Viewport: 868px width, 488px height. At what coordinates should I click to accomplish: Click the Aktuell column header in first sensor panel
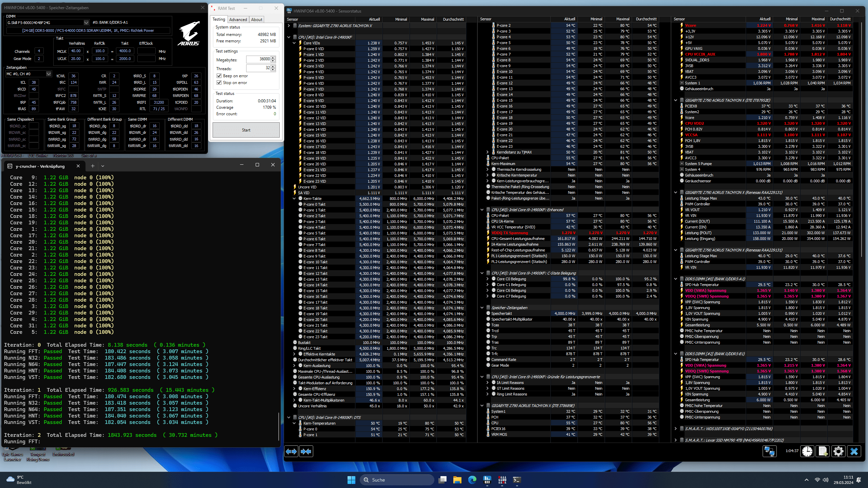pyautogui.click(x=369, y=19)
